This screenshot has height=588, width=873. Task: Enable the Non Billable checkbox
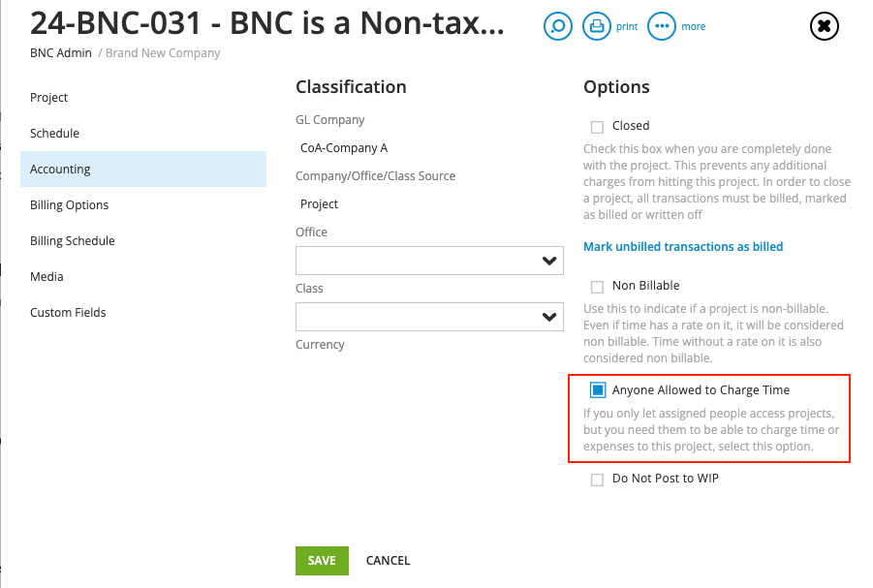pos(597,287)
